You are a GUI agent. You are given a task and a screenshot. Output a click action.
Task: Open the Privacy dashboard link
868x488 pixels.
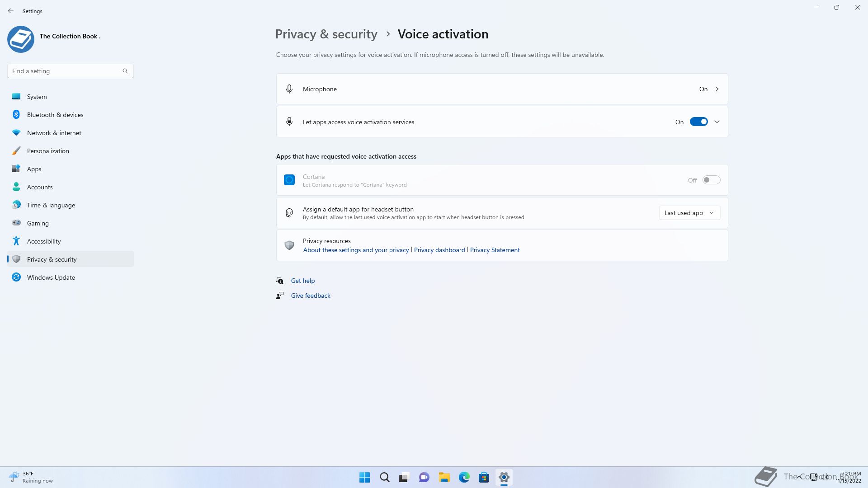click(439, 250)
